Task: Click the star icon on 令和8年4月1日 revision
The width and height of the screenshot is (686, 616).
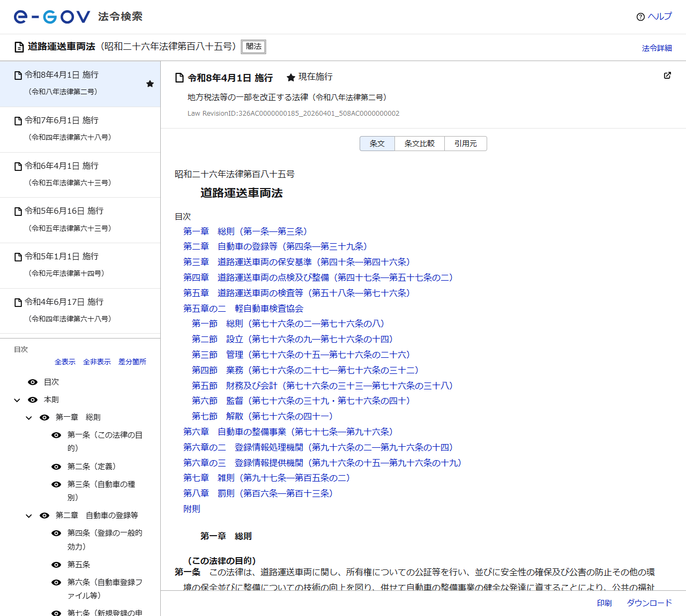Action: 150,84
